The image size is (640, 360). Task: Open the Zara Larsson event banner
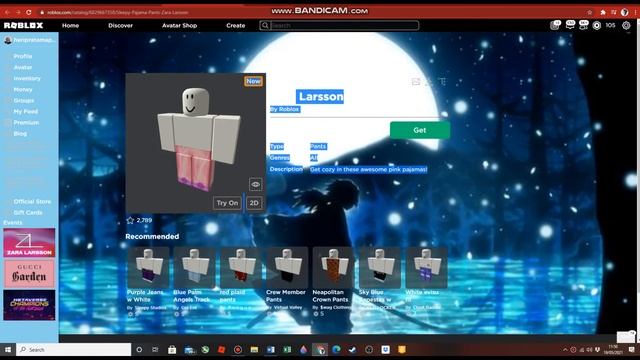pos(29,242)
